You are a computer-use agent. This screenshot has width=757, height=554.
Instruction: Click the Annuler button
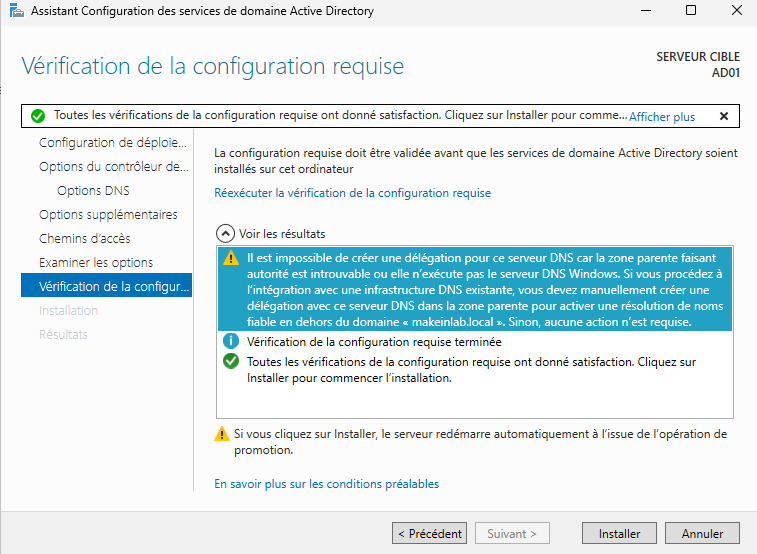(x=702, y=534)
